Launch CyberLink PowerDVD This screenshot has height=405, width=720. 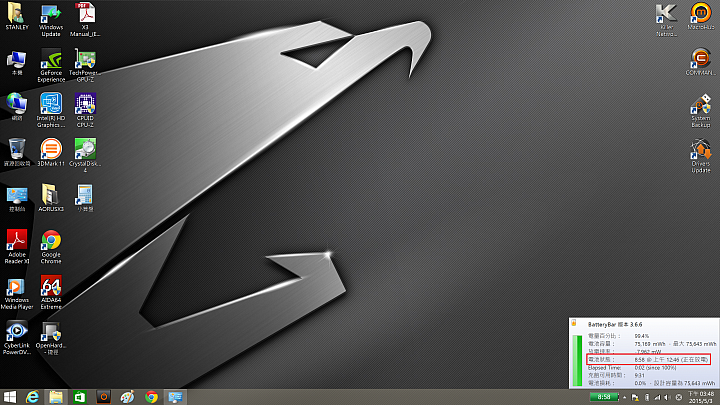pyautogui.click(x=17, y=338)
